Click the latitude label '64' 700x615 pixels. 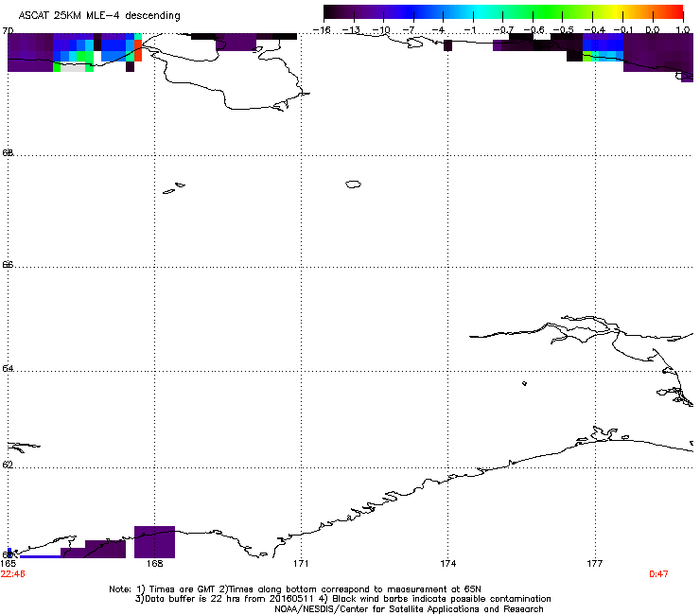[x=8, y=368]
